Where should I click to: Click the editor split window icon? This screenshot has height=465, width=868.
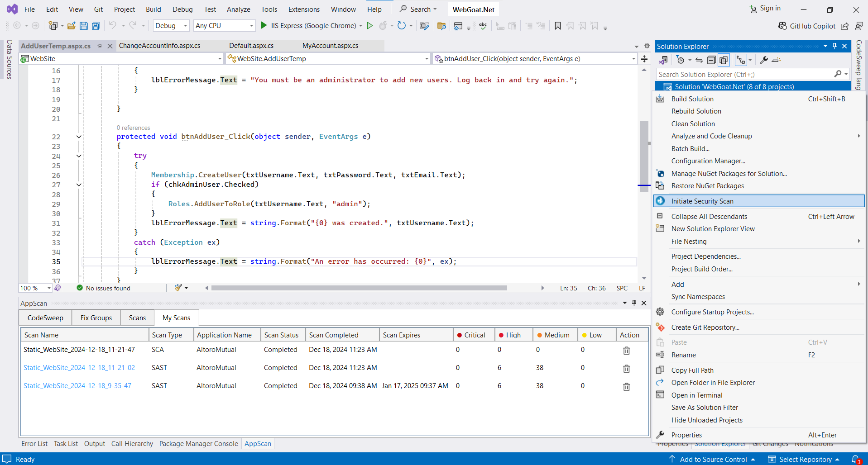[644, 58]
